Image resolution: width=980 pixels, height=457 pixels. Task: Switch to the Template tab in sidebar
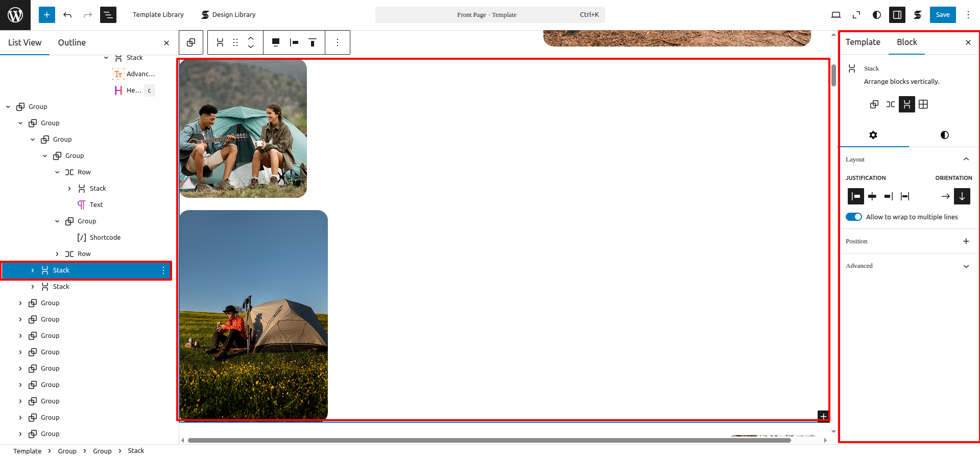click(x=863, y=42)
